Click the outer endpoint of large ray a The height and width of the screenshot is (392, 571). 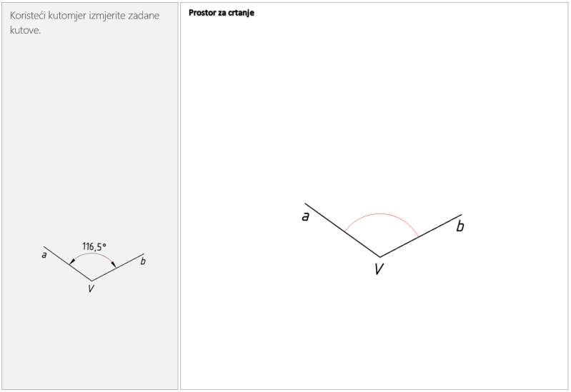point(305,203)
